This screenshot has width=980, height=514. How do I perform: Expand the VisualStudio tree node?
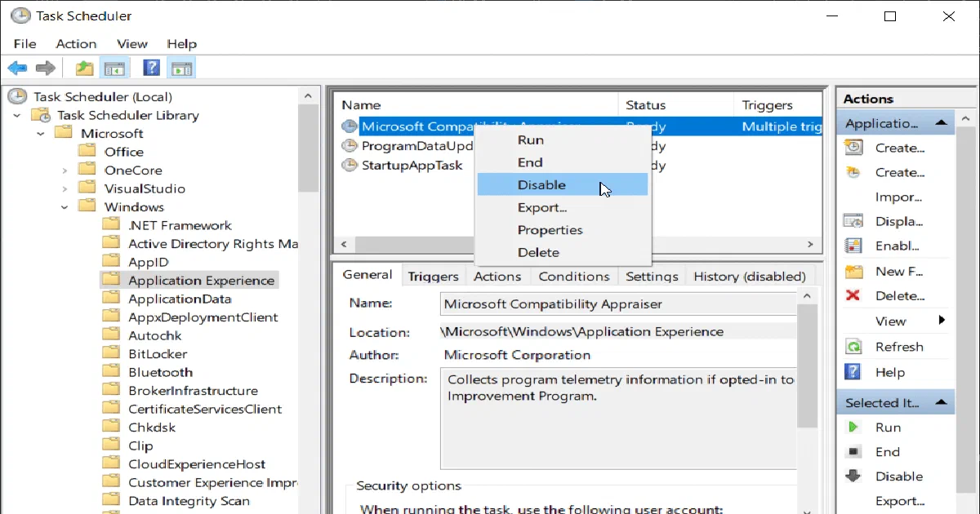coord(65,188)
